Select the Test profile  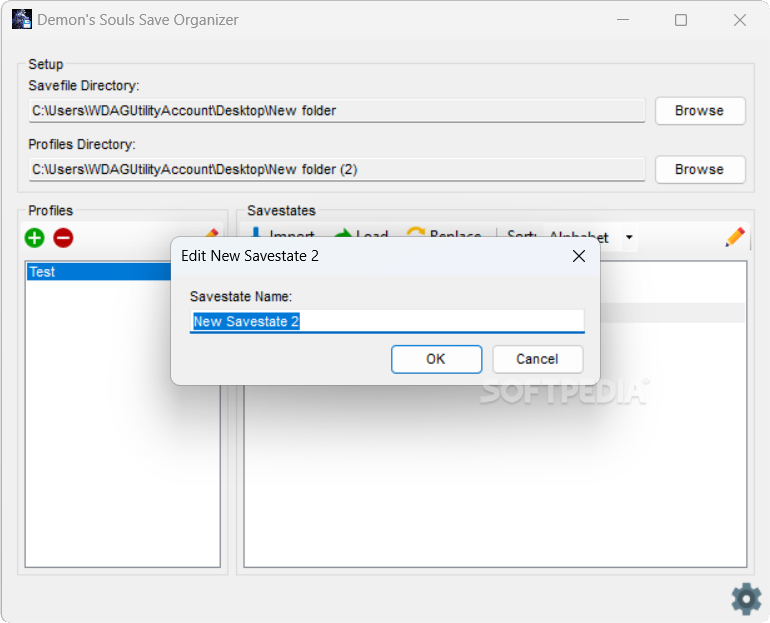coord(99,271)
